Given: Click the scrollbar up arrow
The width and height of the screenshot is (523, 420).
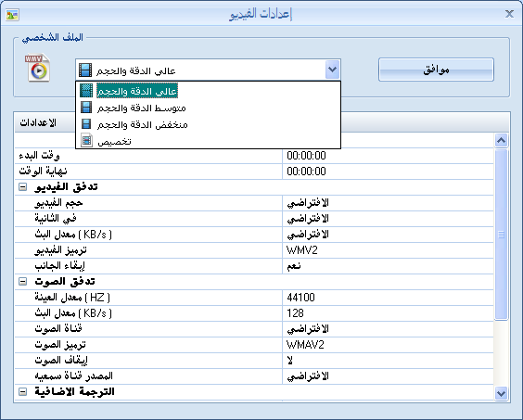Looking at the screenshot, I should click(501, 140).
